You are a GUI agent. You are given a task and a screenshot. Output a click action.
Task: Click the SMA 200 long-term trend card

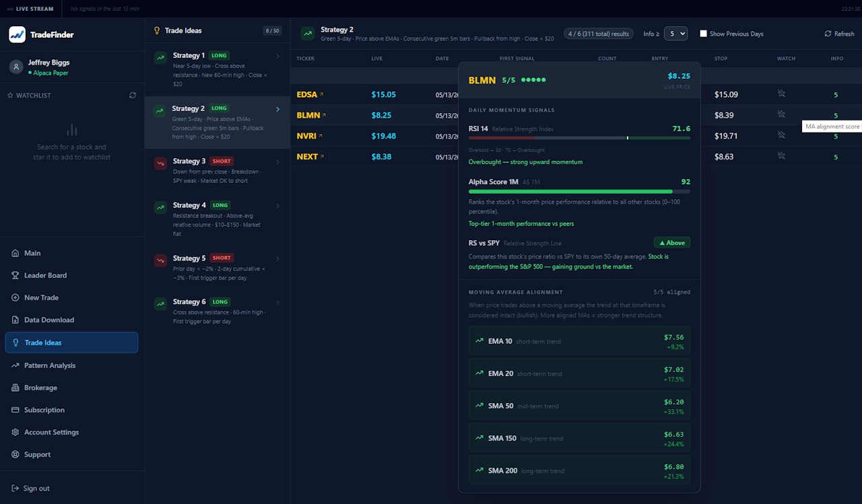click(579, 470)
